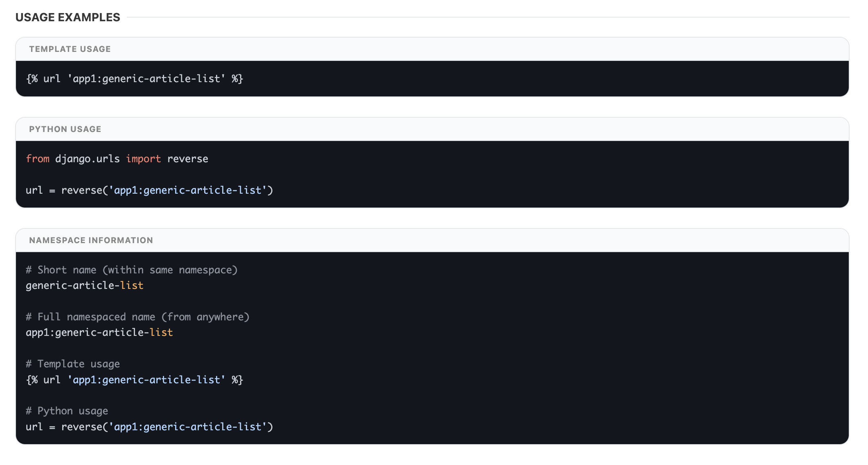Click the 'generic-article-list' short name line
Viewport: 868px width, 465px height.
click(x=85, y=285)
